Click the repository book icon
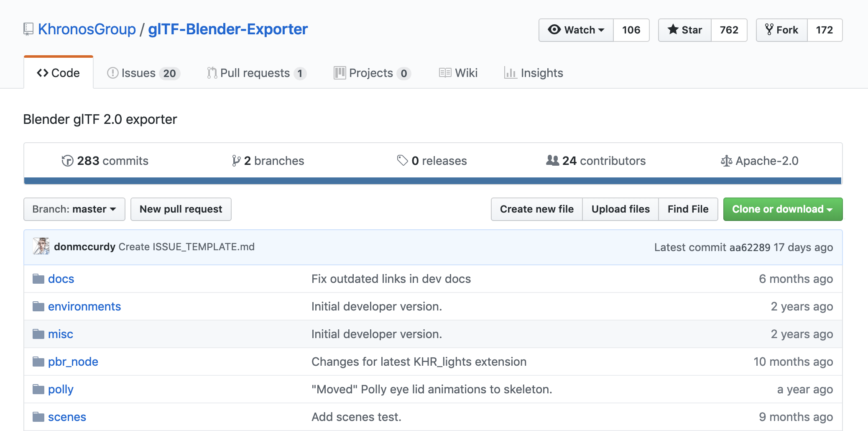Image resolution: width=868 pixels, height=431 pixels. point(28,29)
